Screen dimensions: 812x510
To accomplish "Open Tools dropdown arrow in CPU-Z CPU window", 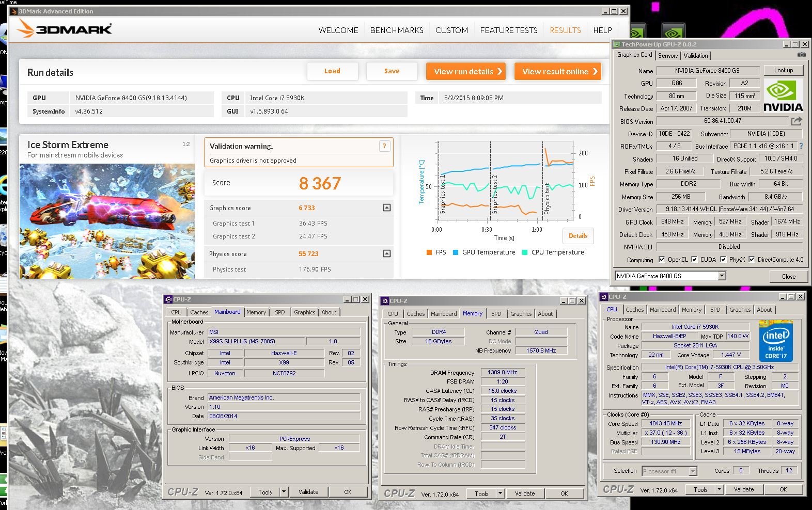I will click(719, 489).
